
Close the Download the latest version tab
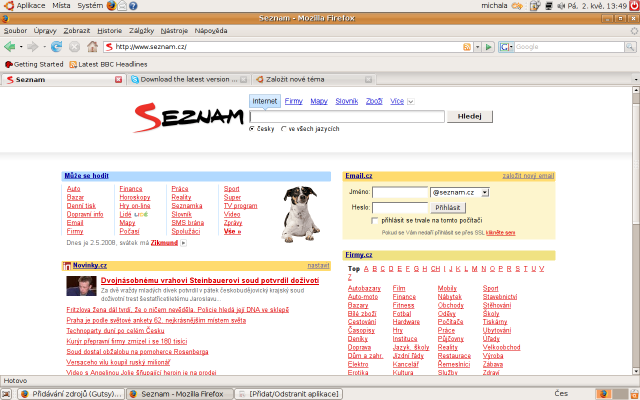pyautogui.click(x=243, y=80)
